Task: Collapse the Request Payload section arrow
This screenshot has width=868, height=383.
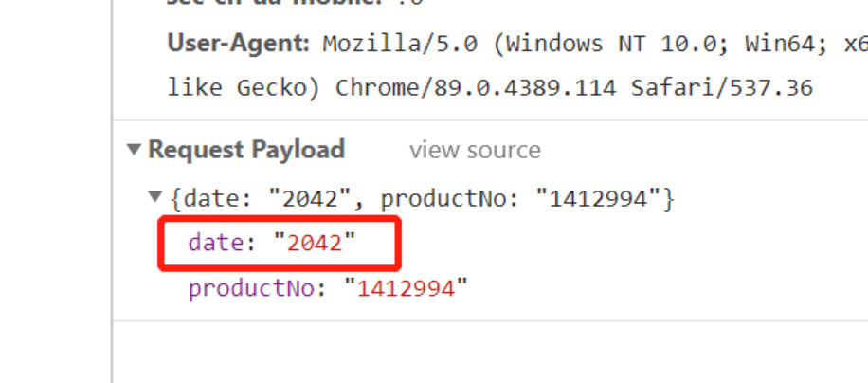Action: (134, 150)
